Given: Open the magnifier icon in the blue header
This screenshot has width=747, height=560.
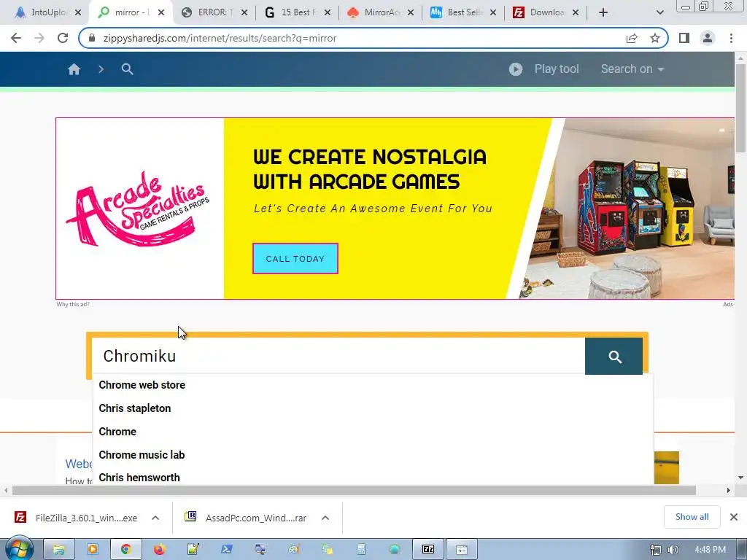Looking at the screenshot, I should (x=127, y=69).
